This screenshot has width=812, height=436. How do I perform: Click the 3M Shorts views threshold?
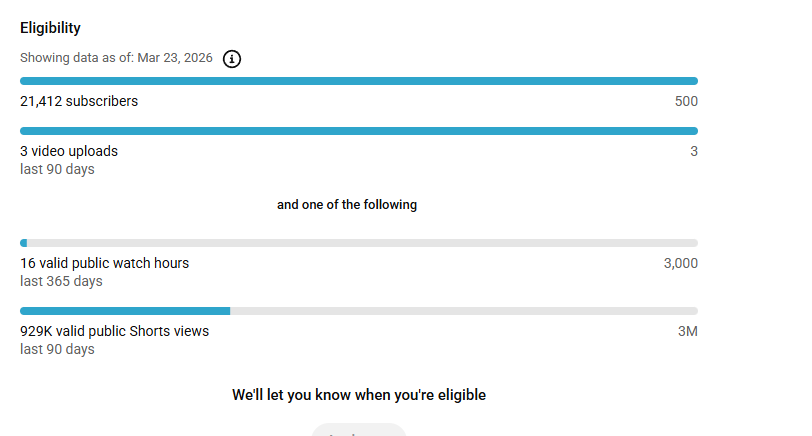pyautogui.click(x=687, y=331)
